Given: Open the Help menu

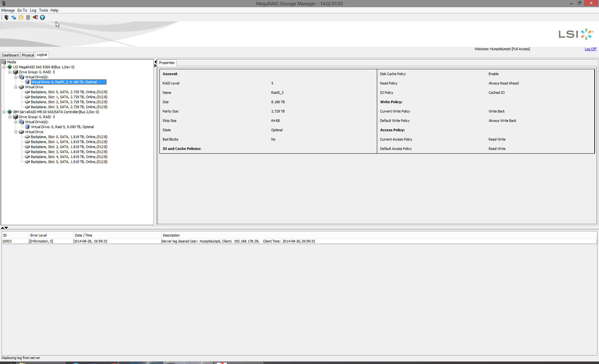Looking at the screenshot, I should pos(54,10).
